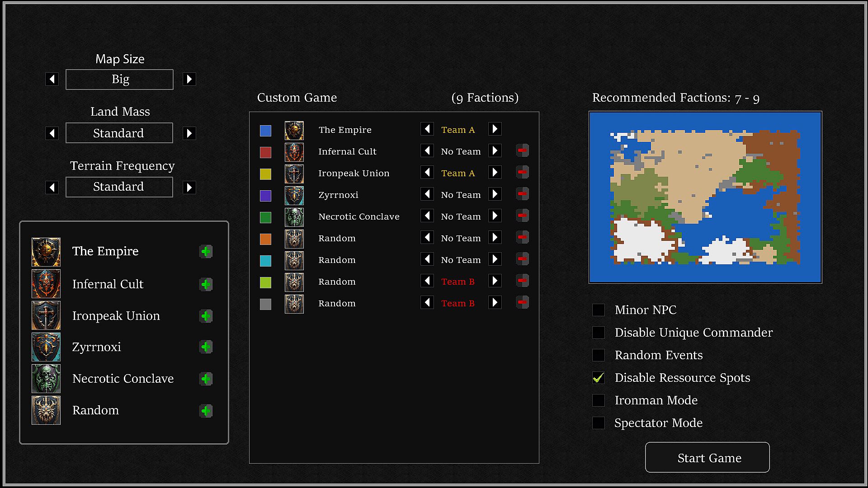This screenshot has width=868, height=488.
Task: Decrease Land Mass with left arrow
Action: tap(52, 133)
